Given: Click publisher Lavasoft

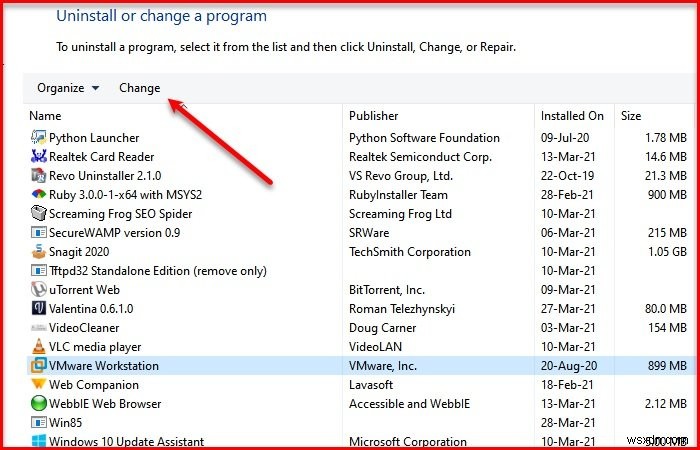Looking at the screenshot, I should coord(371,385).
